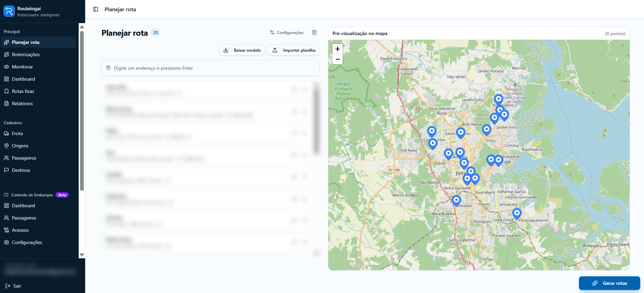This screenshot has height=293, width=644.
Task: Click Baixar modelo button
Action: [242, 50]
